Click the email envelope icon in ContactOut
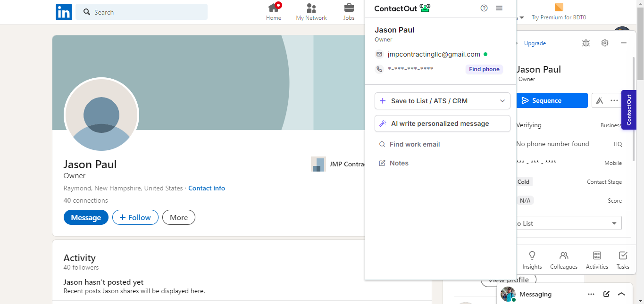Viewport: 644px width, 304px height. point(379,54)
